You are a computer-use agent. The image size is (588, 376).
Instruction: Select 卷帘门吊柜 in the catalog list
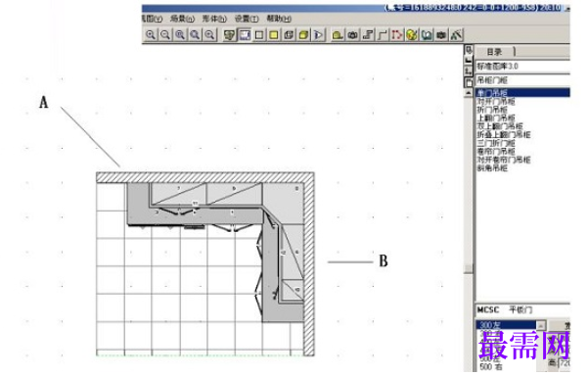[x=496, y=151]
